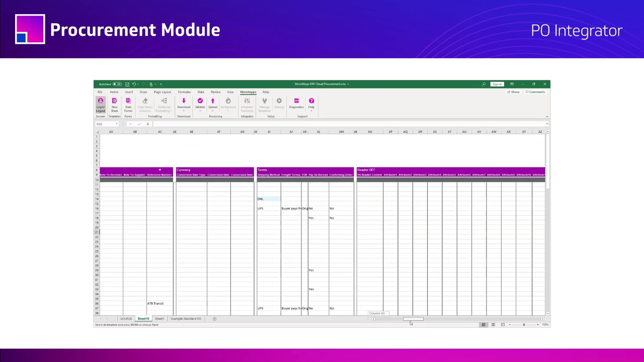Expand the Validate dropdown arrow
The image size is (644, 362).
(x=200, y=111)
